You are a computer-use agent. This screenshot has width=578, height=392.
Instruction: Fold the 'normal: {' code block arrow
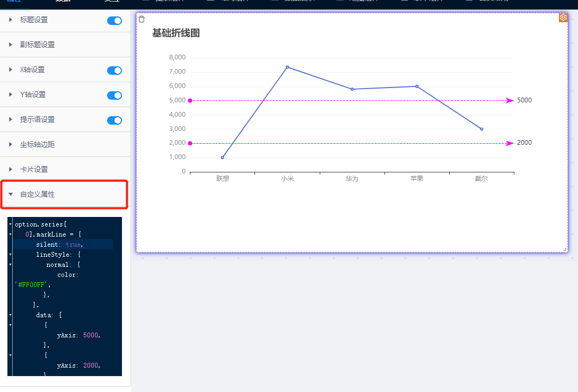click(x=10, y=264)
